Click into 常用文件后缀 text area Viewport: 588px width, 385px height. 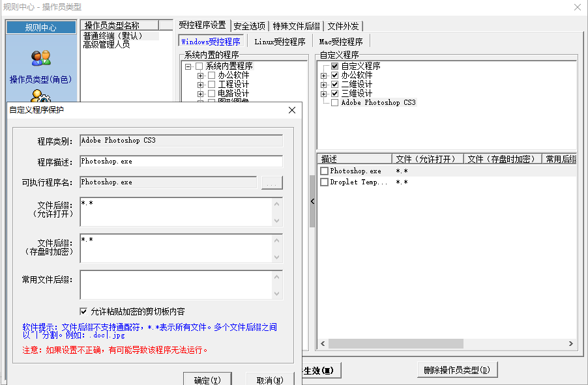click(x=181, y=285)
